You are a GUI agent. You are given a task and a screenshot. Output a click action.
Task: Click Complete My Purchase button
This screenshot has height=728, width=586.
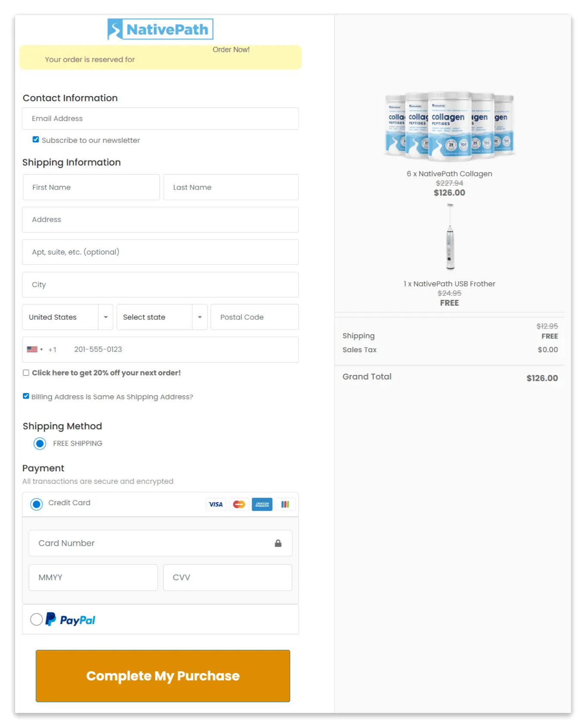(x=163, y=676)
